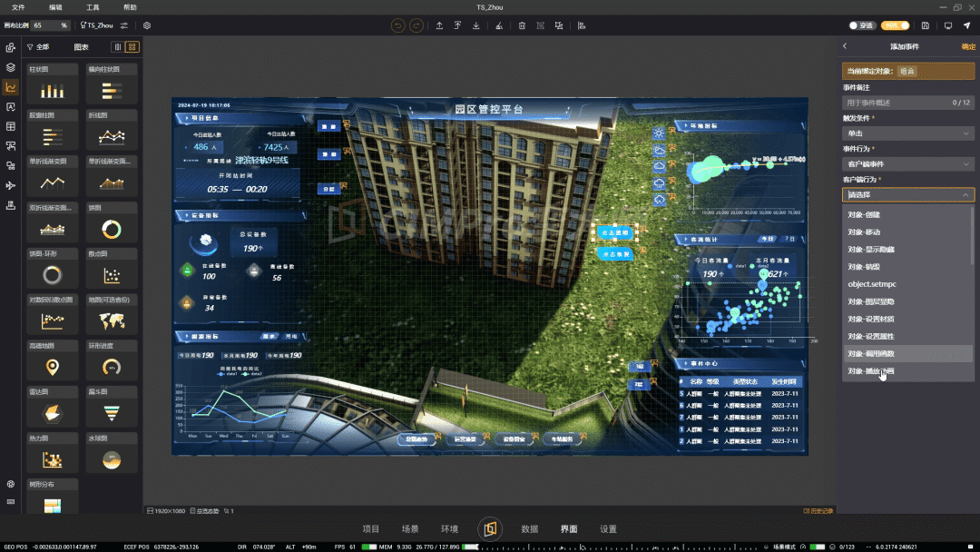Toggle the orange switch in top toolbar
Image resolution: width=980 pixels, height=552 pixels.
895,25
